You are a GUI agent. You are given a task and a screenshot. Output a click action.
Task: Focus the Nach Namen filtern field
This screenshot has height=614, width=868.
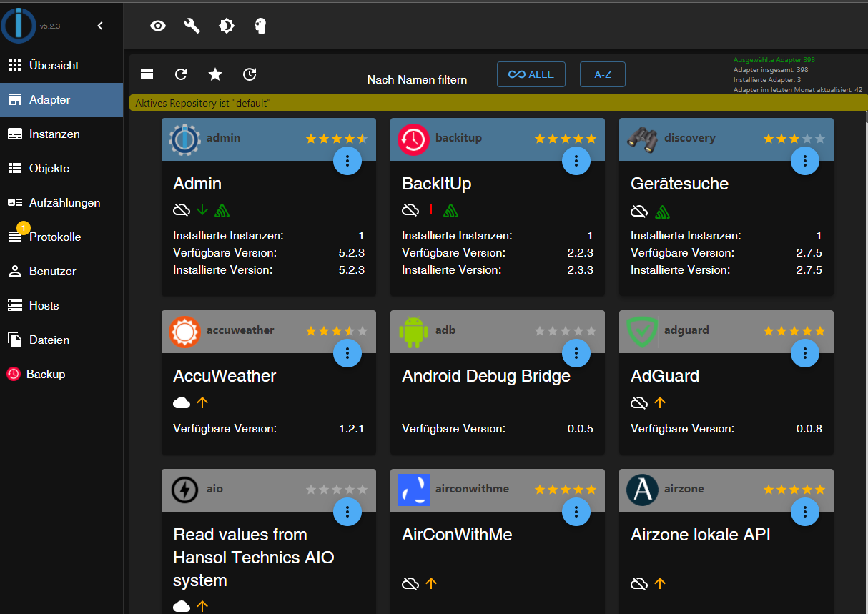(428, 79)
